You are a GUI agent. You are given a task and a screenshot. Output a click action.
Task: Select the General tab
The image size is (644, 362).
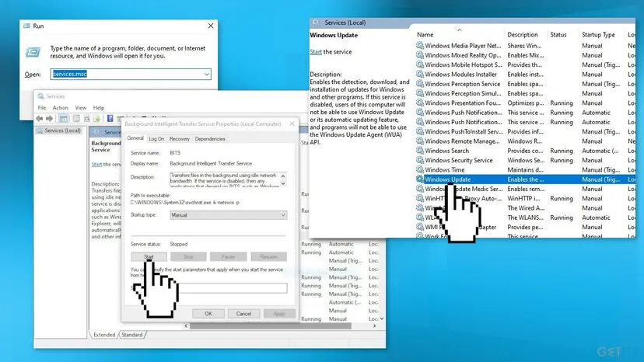coord(135,138)
